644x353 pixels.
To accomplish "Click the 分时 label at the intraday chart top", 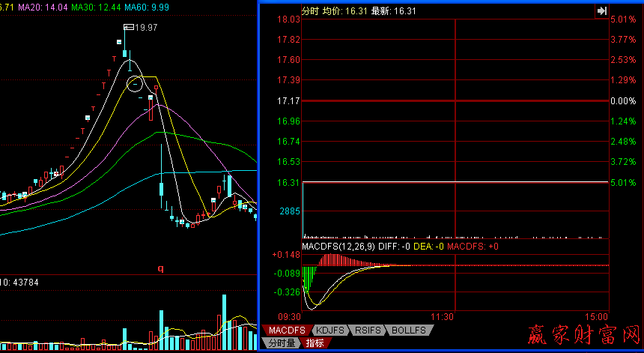I will pyautogui.click(x=309, y=11).
